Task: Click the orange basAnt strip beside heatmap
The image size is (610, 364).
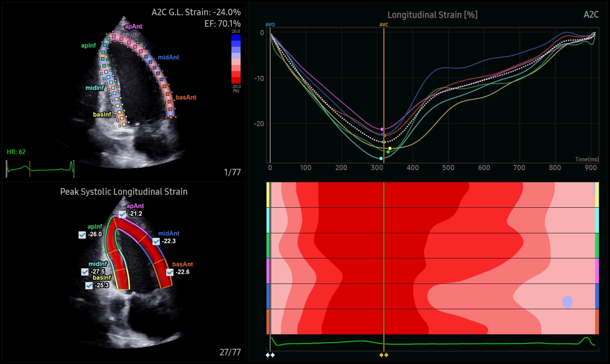Action: (x=268, y=322)
